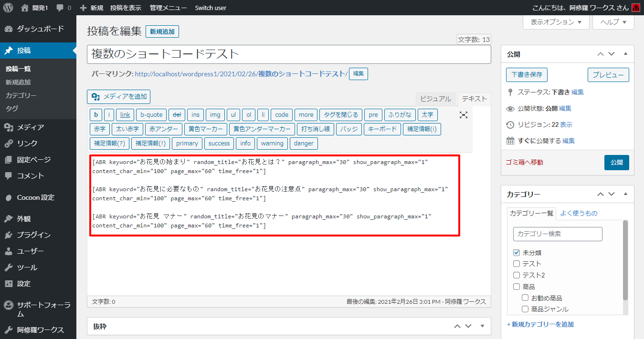644x339 pixels.
Task: Open 阿修羅ワークス in sidebar
Action: click(x=38, y=330)
